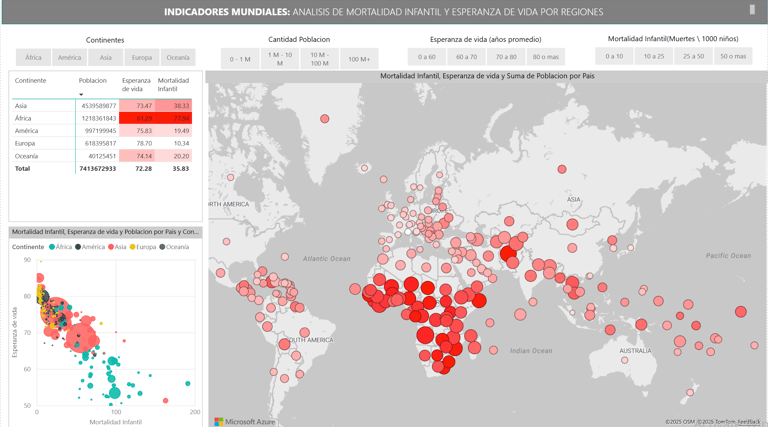768x427 pixels.
Task: Click the Poblacion sort arrow in table
Action: click(x=81, y=95)
